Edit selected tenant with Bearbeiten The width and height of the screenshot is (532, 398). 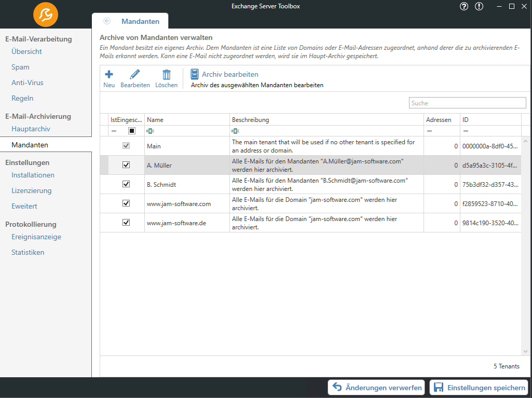(x=135, y=79)
